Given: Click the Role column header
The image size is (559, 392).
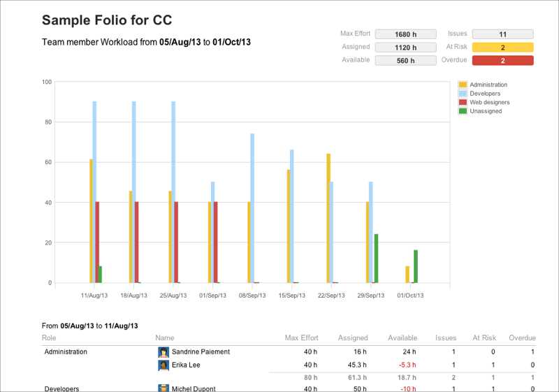Looking at the screenshot, I should 49,338.
